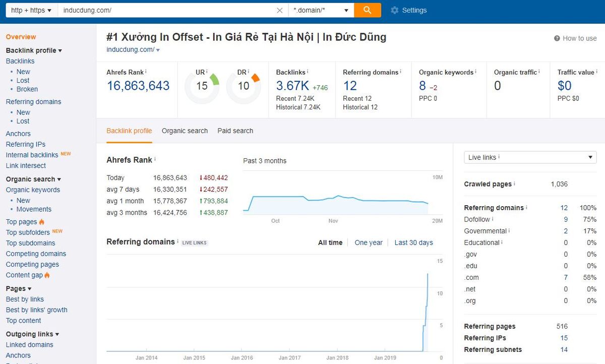Open Top subfolders in the sidebar

[28, 232]
